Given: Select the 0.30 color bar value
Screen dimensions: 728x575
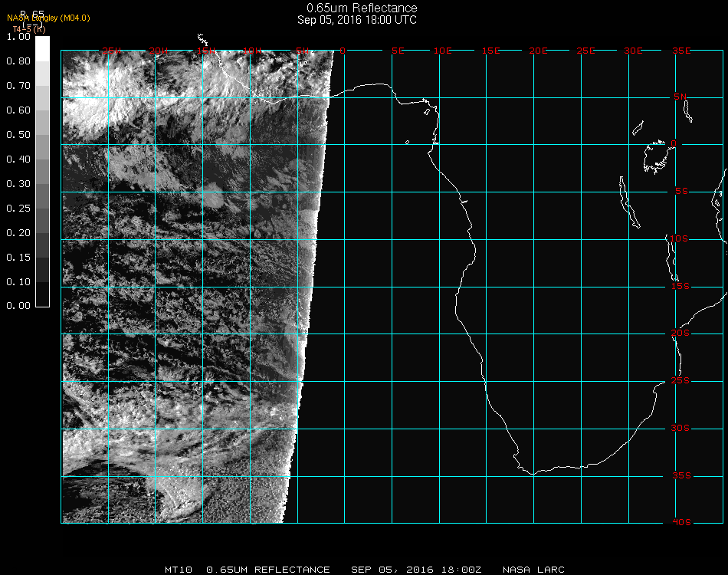Looking at the screenshot, I should (x=18, y=184).
